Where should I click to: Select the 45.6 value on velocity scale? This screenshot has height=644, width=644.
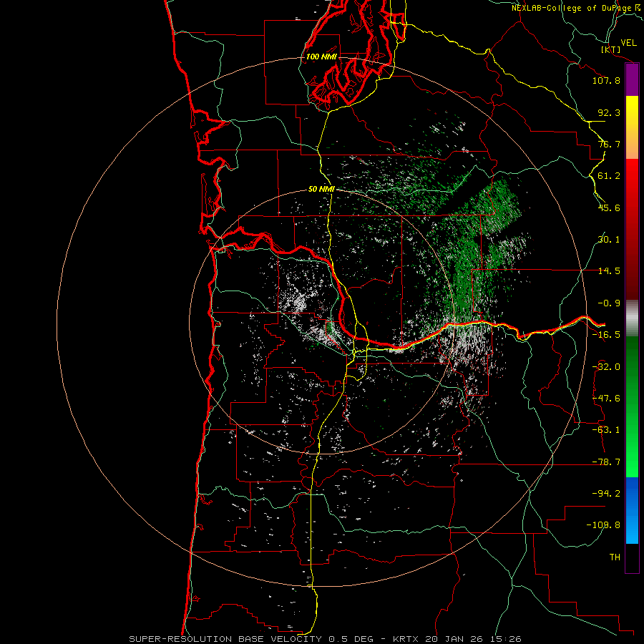609,208
